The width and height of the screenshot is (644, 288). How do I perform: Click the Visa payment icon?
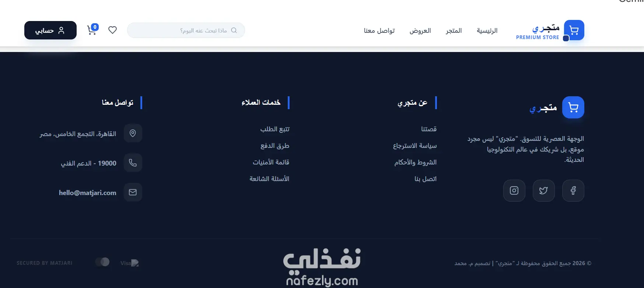(x=129, y=263)
